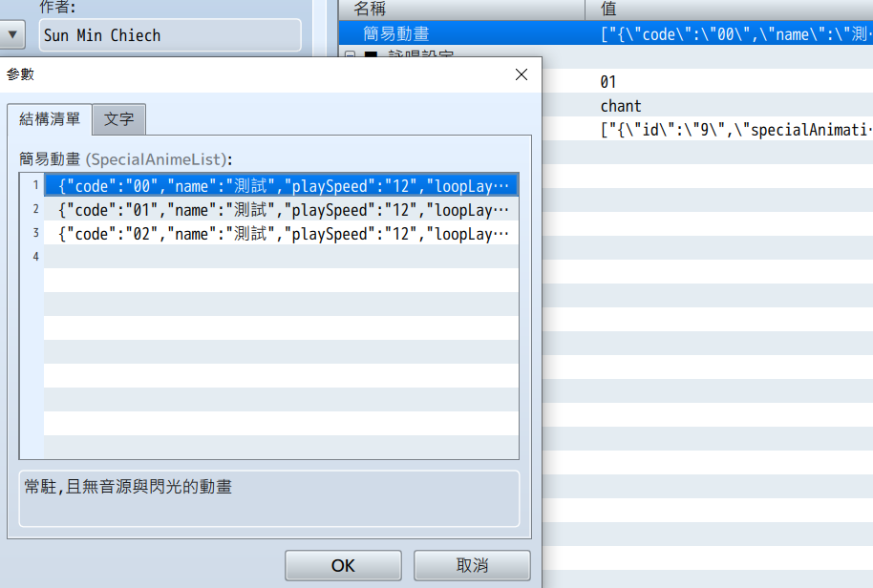The height and width of the screenshot is (588, 873).
Task: Confirm with the OK button
Action: (x=343, y=565)
